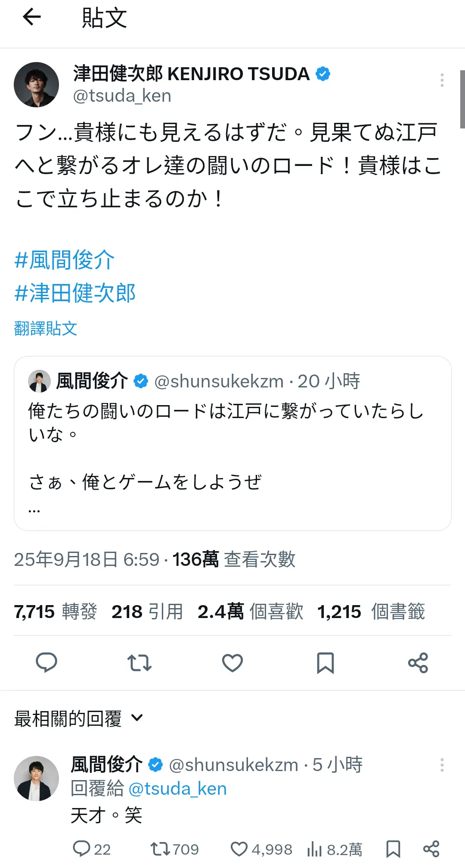Open the main post's three-dot menu

tap(442, 80)
